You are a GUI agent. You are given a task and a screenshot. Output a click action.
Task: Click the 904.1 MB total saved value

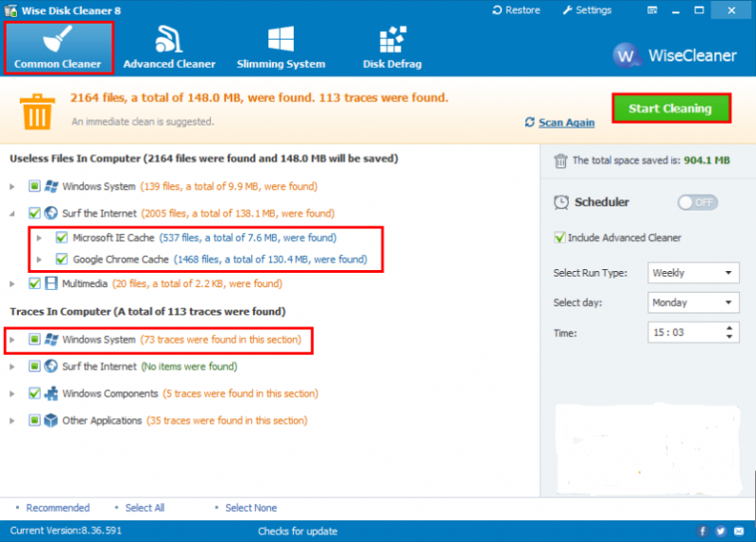tap(707, 161)
